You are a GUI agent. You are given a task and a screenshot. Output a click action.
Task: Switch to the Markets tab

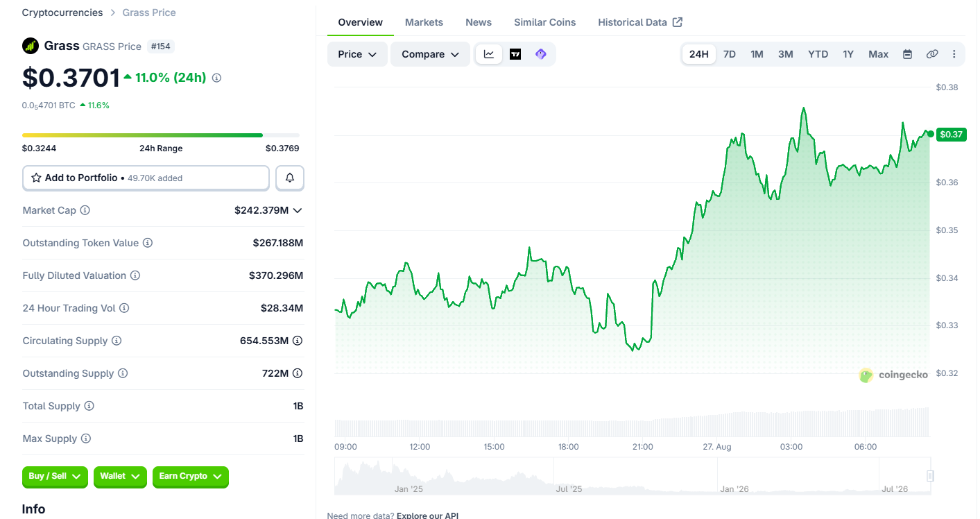(424, 22)
